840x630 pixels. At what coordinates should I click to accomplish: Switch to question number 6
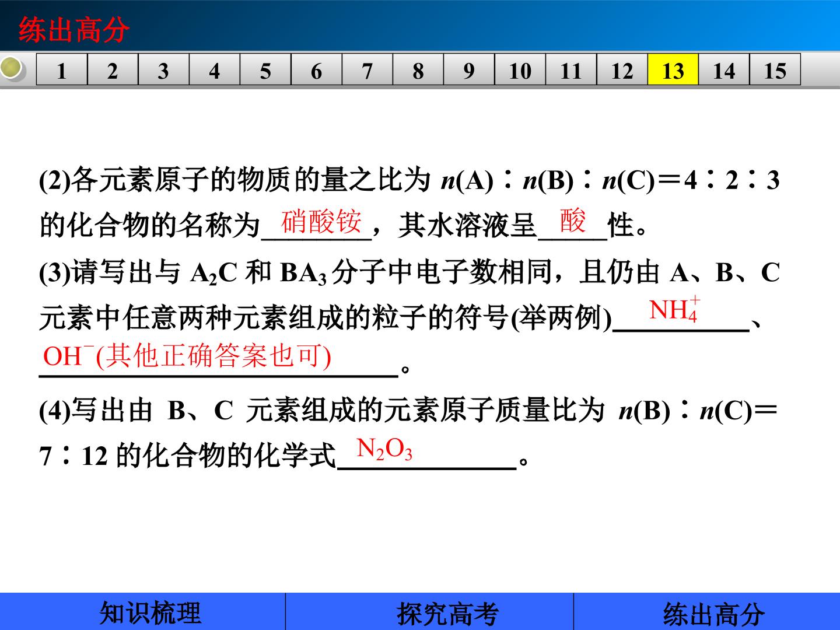click(x=316, y=70)
